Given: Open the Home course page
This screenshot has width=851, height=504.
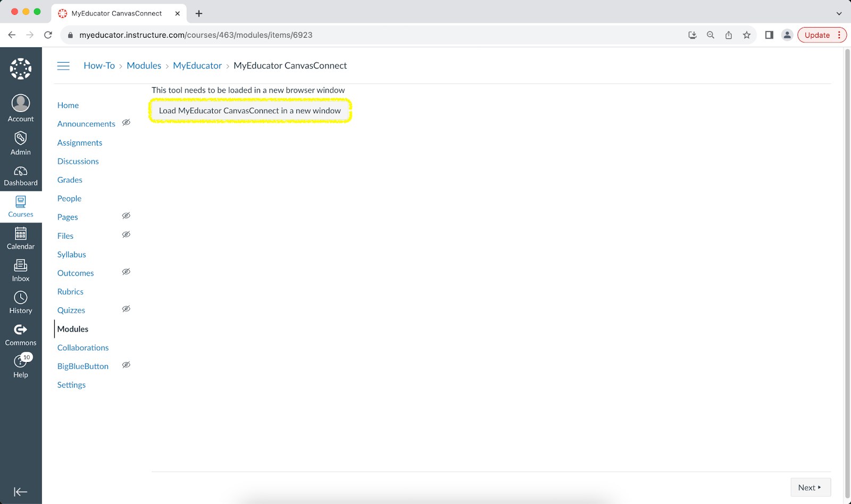Looking at the screenshot, I should pos(68,105).
